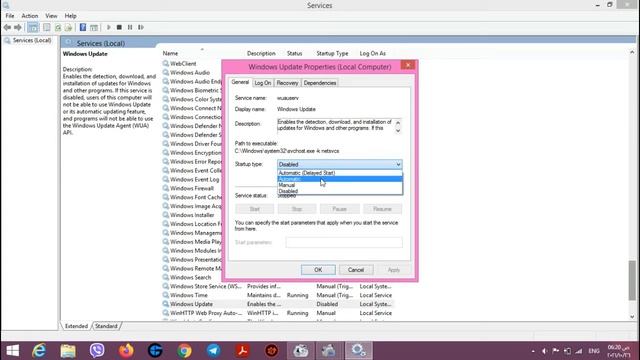Select the Windows Update service row
Image resolution: width=640 pixels, height=360 pixels.
coord(278,304)
